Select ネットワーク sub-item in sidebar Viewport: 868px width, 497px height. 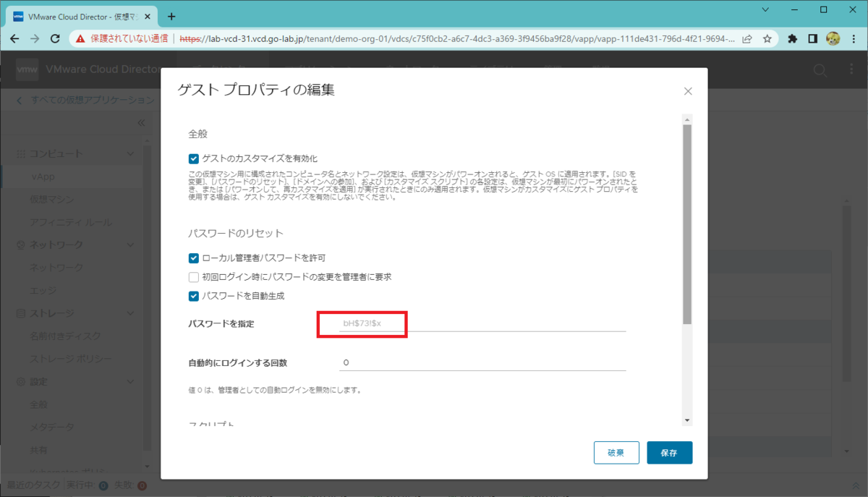[56, 268]
